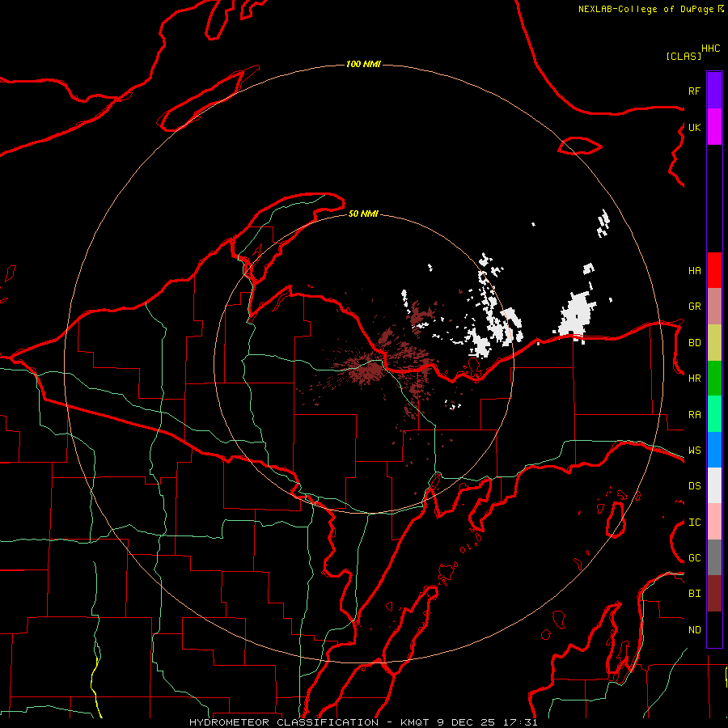Click the white DS legend swatch

714,485
